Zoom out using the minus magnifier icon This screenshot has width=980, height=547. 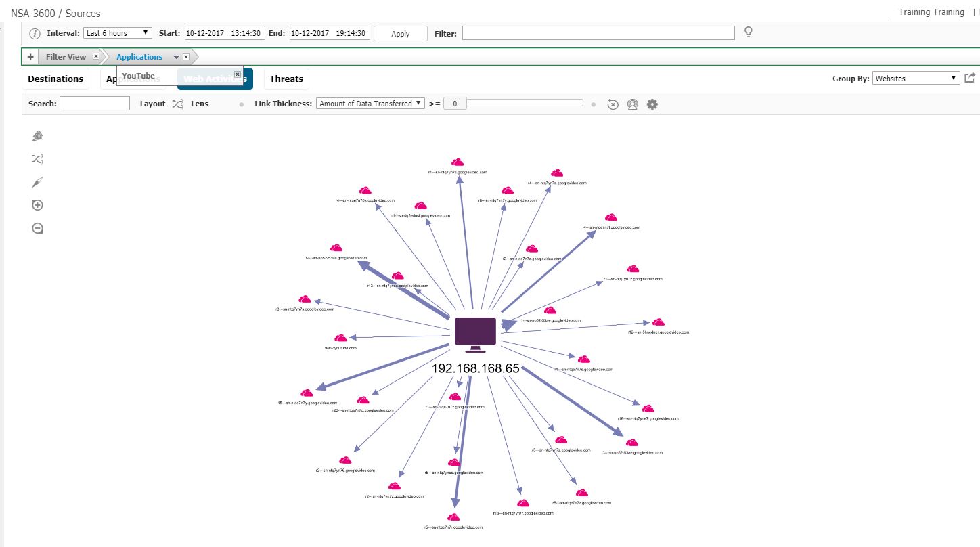pos(38,228)
